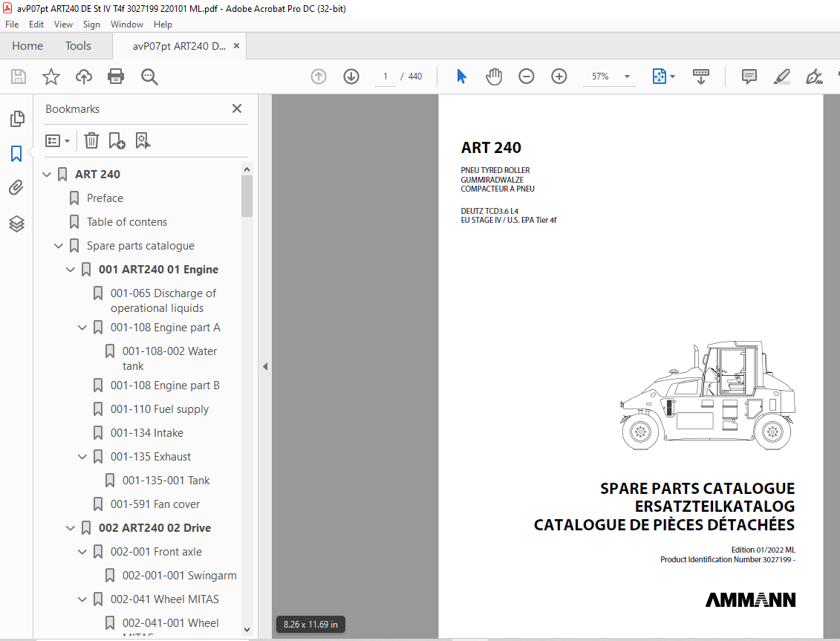This screenshot has width=840, height=641.
Task: Zoom out with minus circle
Action: pos(527,77)
